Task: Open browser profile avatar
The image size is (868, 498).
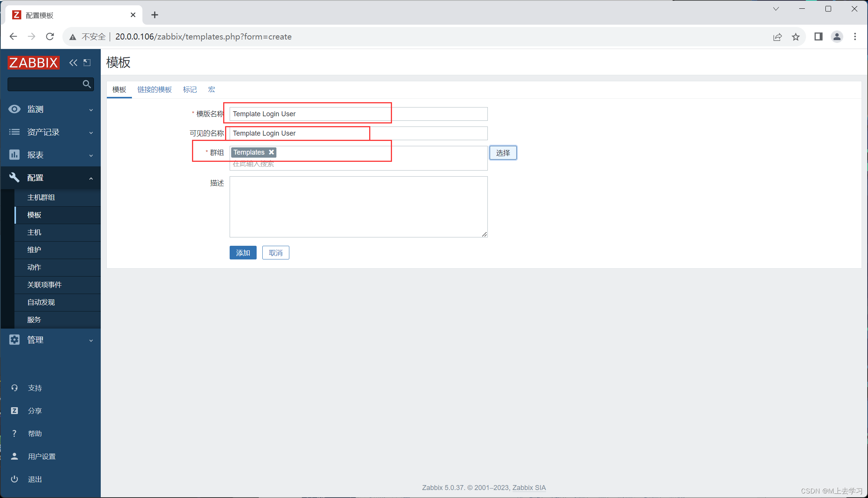Action: (x=837, y=36)
